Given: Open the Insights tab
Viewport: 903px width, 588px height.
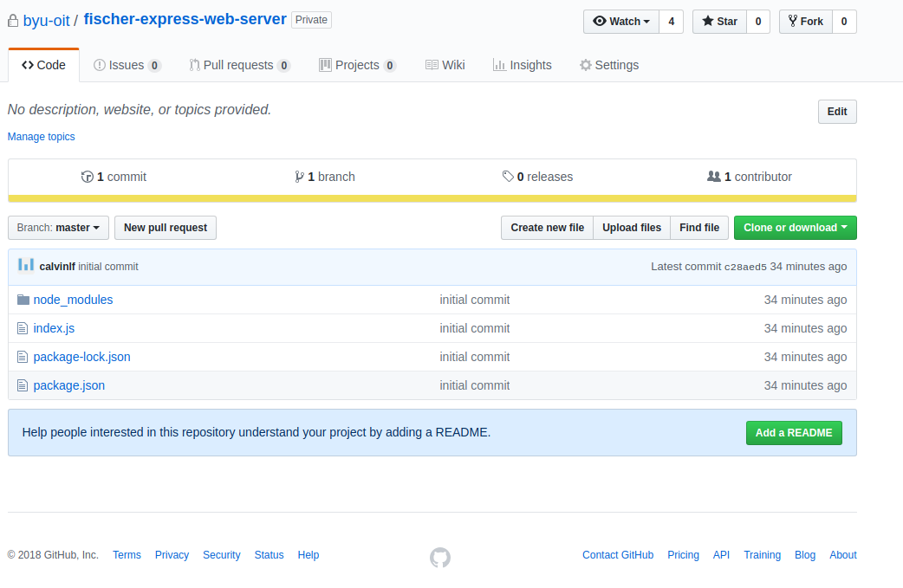Looking at the screenshot, I should (523, 65).
